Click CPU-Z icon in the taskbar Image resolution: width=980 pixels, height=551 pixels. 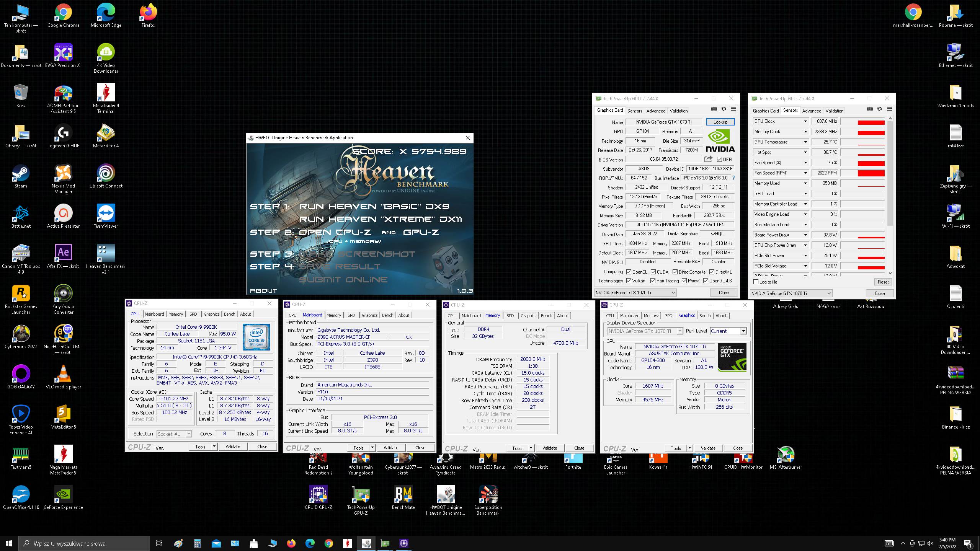click(x=404, y=543)
